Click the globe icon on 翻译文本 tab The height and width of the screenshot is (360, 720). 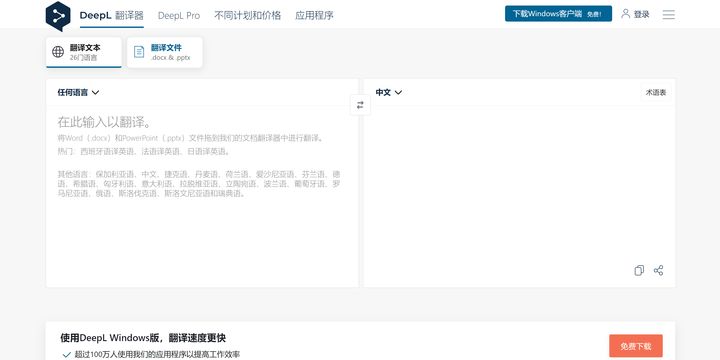pos(58,52)
